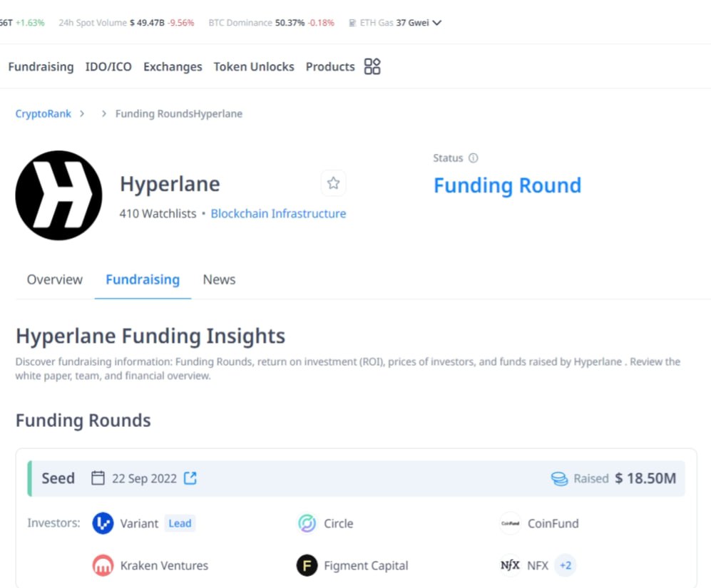Open the Exchanges navigation item
Screen dimensions: 711x588
173,67
